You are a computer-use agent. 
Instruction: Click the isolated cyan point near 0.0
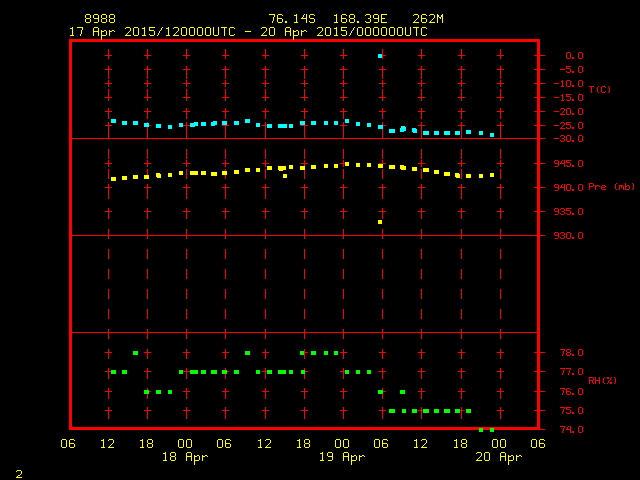tap(380, 56)
